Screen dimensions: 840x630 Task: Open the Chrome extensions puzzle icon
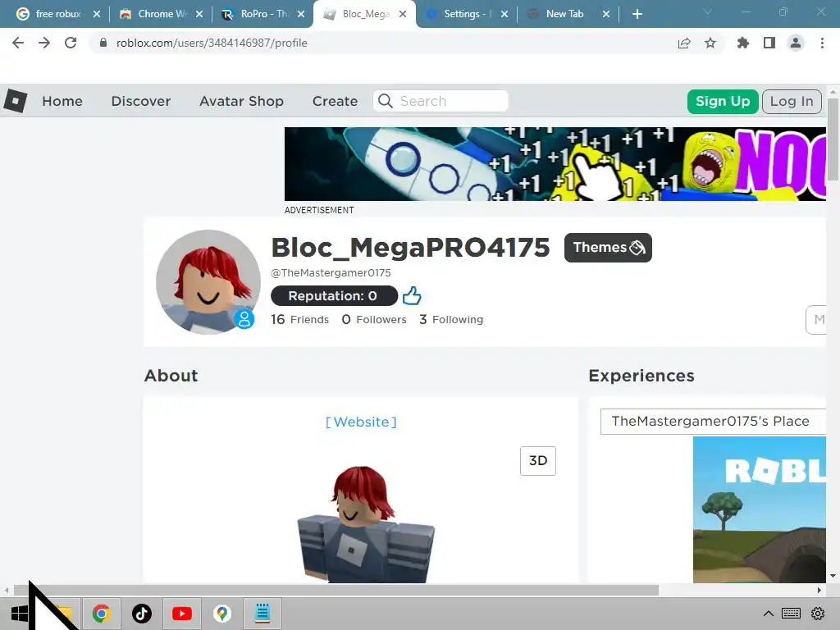742,43
